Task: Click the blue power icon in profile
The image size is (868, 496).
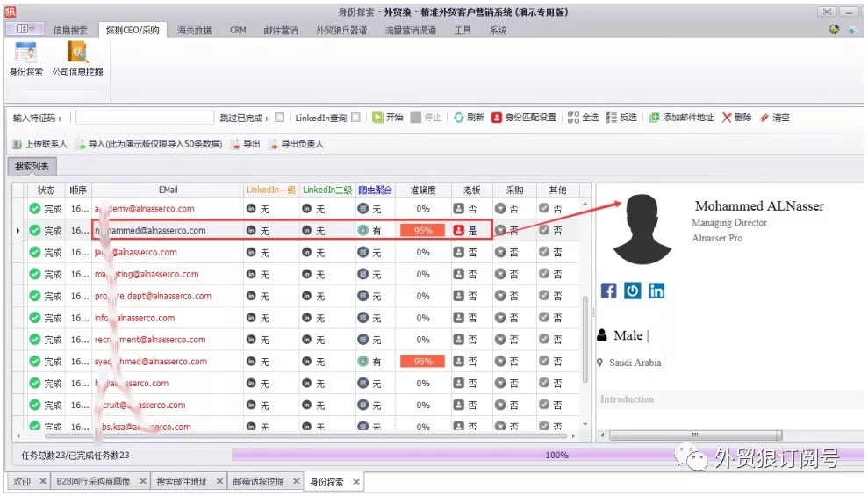Action: 632,291
